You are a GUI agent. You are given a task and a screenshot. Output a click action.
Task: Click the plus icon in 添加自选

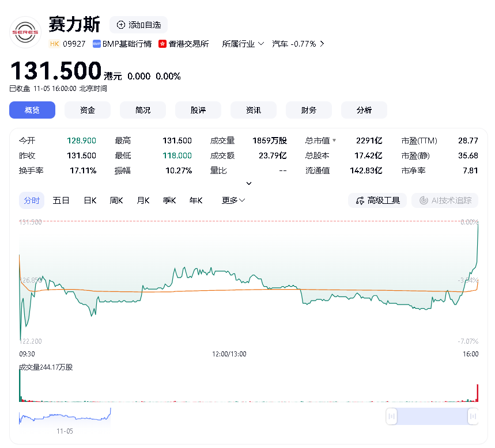[x=120, y=25]
